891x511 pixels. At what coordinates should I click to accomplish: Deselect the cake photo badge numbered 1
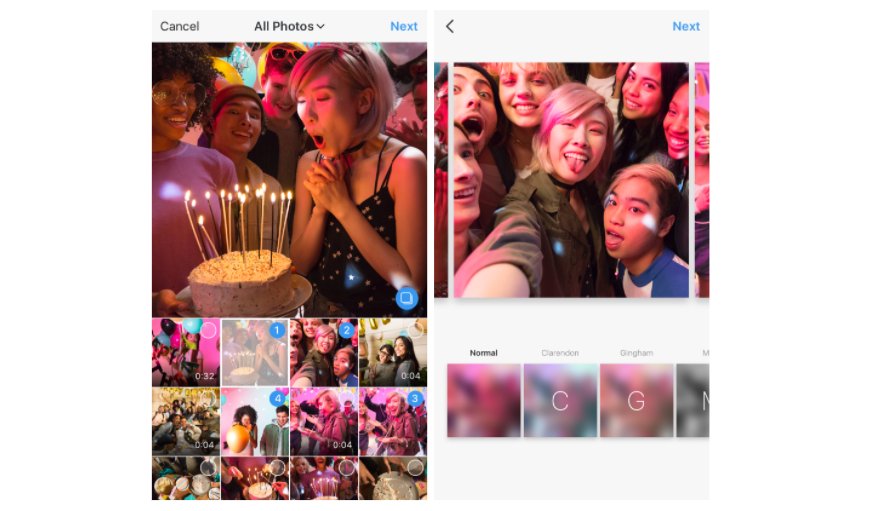277,330
